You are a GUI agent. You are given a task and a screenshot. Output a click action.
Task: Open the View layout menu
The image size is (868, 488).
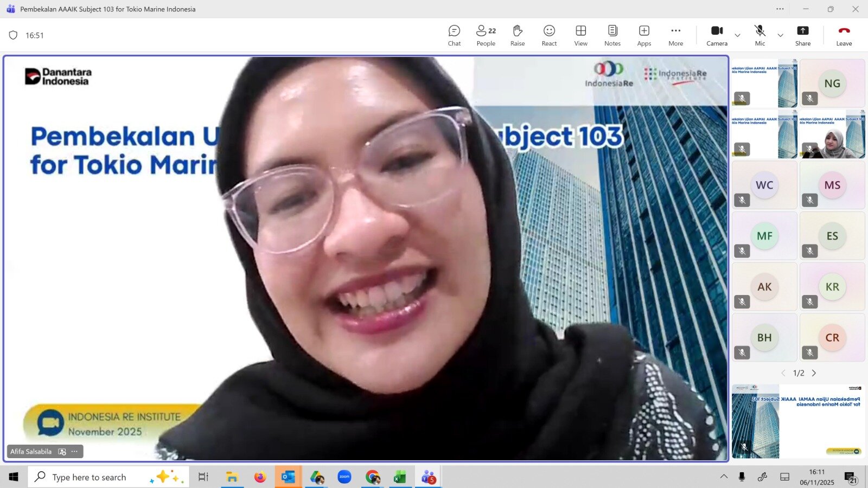[x=580, y=35]
